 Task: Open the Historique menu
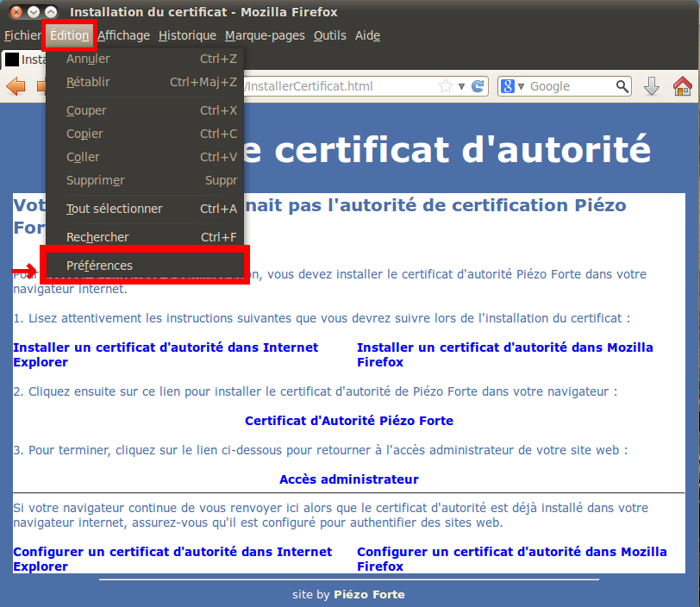point(188,35)
